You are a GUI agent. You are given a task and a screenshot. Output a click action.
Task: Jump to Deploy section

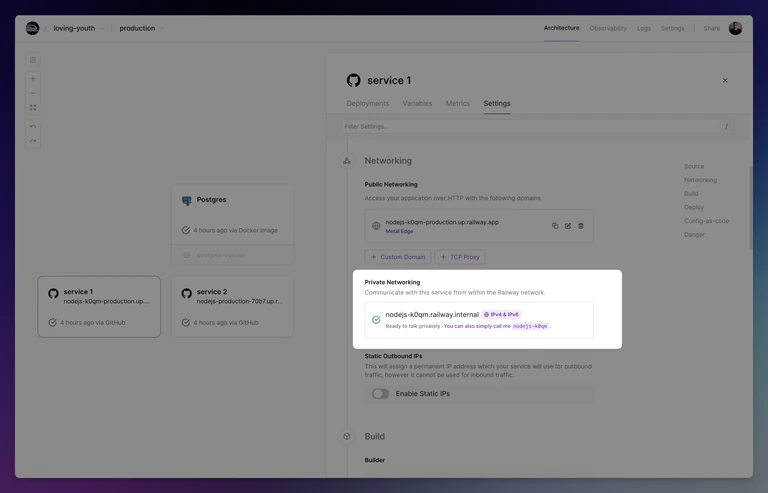694,208
